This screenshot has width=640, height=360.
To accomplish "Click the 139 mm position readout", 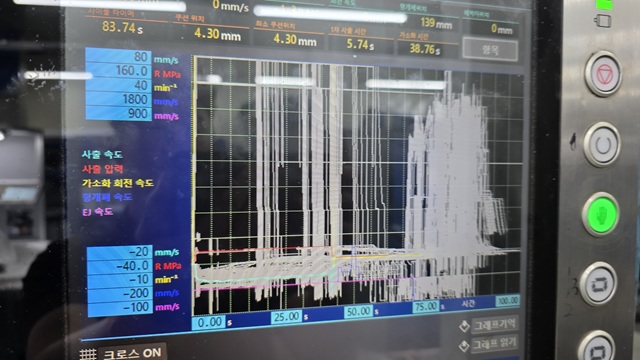I will coord(436,23).
